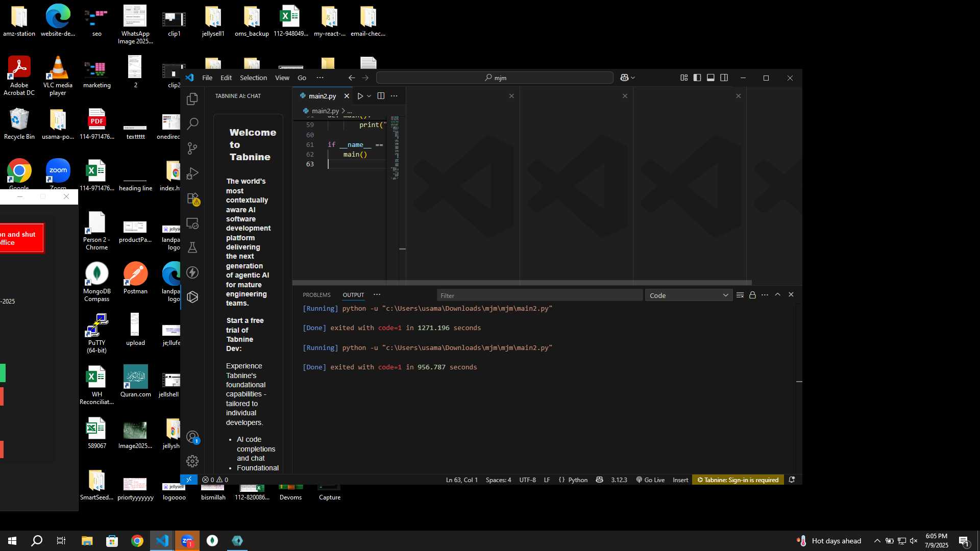Open Customize Layout icon
Viewport: 980px width, 551px height.
click(684, 78)
